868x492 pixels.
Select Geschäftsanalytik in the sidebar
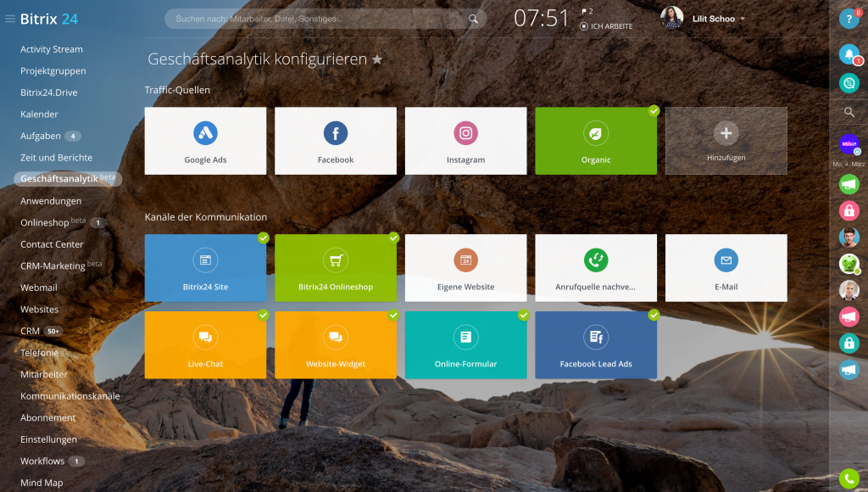pos(68,178)
